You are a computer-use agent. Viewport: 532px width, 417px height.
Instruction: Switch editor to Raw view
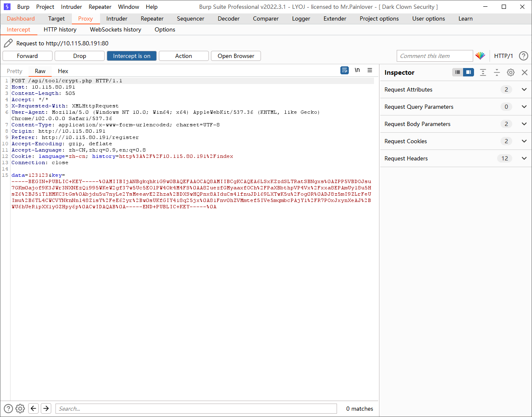coord(40,71)
